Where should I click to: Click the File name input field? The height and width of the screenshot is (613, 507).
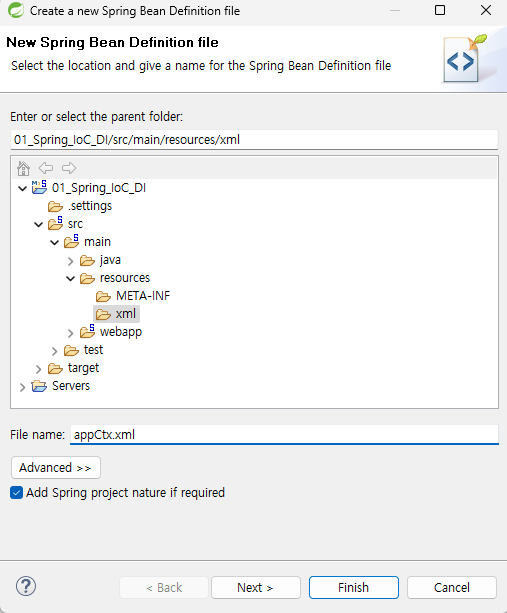[284, 435]
